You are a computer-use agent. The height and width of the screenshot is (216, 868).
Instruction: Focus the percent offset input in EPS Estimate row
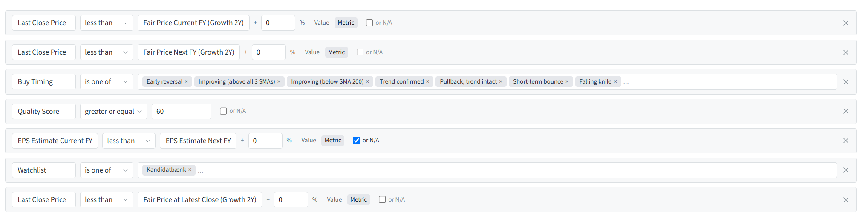(265, 141)
